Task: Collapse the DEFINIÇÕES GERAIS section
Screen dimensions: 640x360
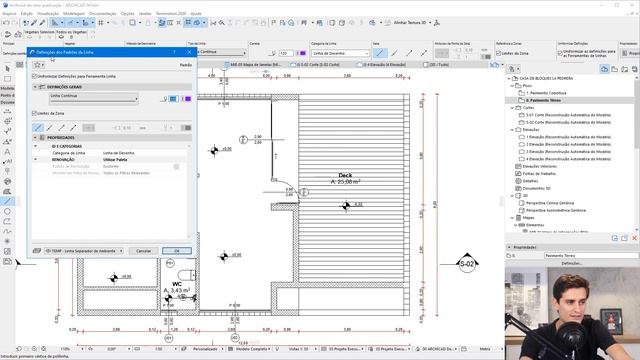Action: point(35,87)
